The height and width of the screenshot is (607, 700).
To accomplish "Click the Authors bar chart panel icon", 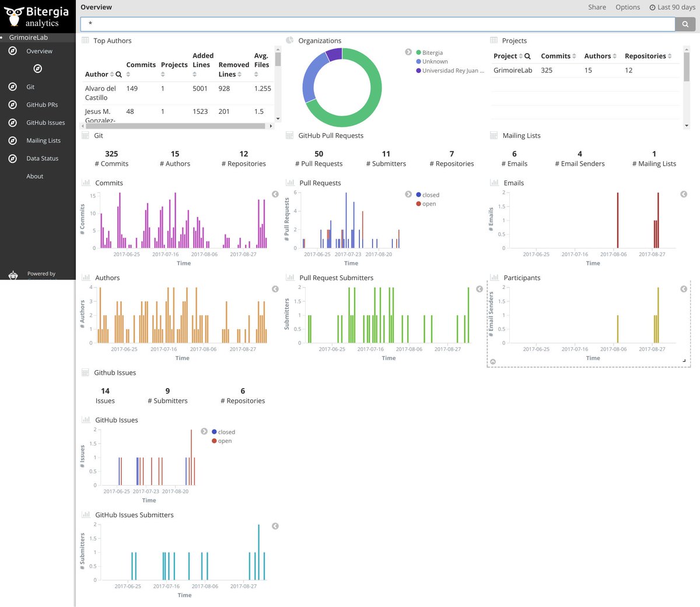I will 86,278.
